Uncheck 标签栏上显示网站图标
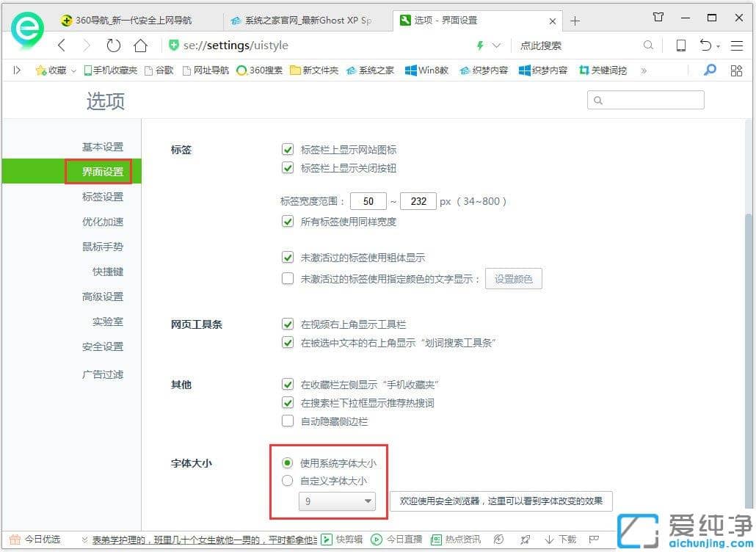 click(x=288, y=149)
